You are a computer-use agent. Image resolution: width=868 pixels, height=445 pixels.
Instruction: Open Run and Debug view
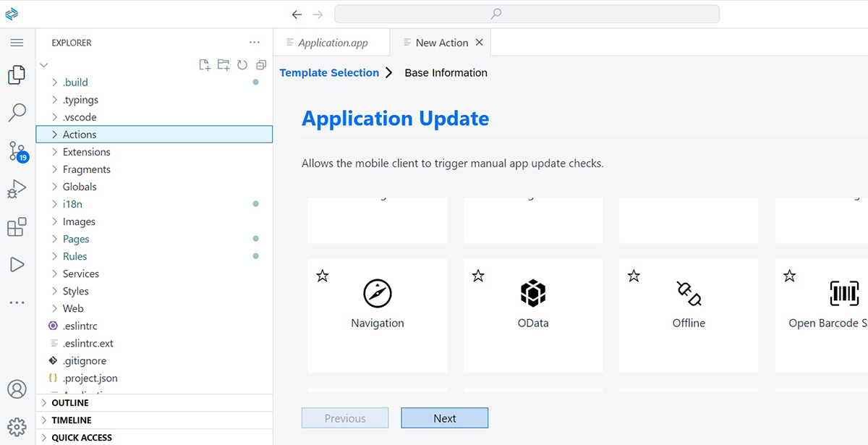click(17, 189)
